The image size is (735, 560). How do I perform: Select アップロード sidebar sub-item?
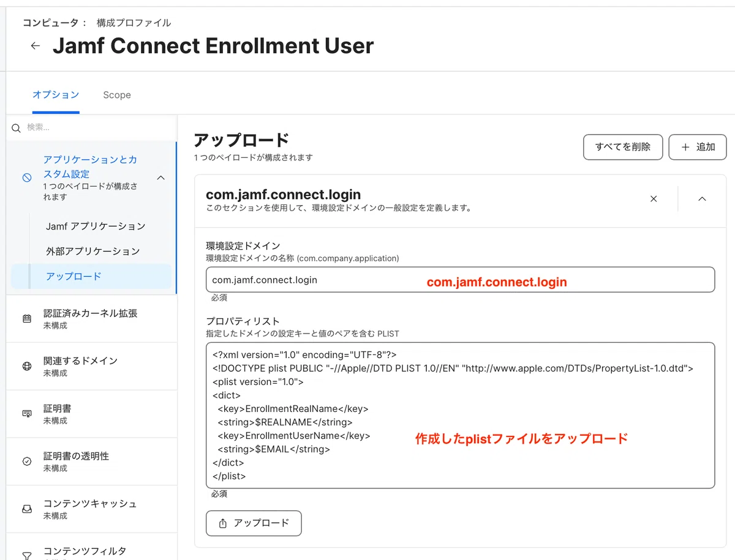click(x=91, y=276)
